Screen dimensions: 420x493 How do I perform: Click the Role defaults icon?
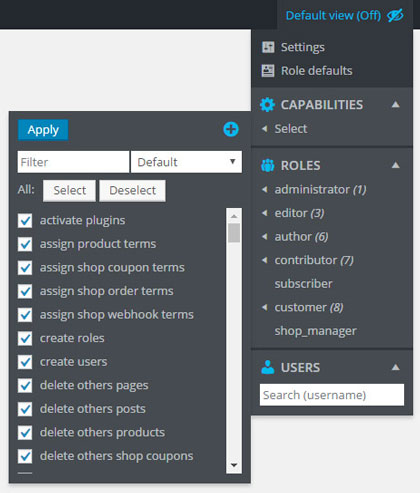(x=268, y=71)
